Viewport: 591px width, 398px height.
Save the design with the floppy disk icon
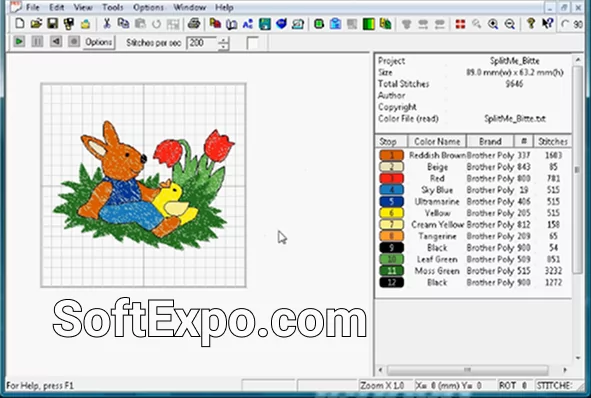[52, 24]
